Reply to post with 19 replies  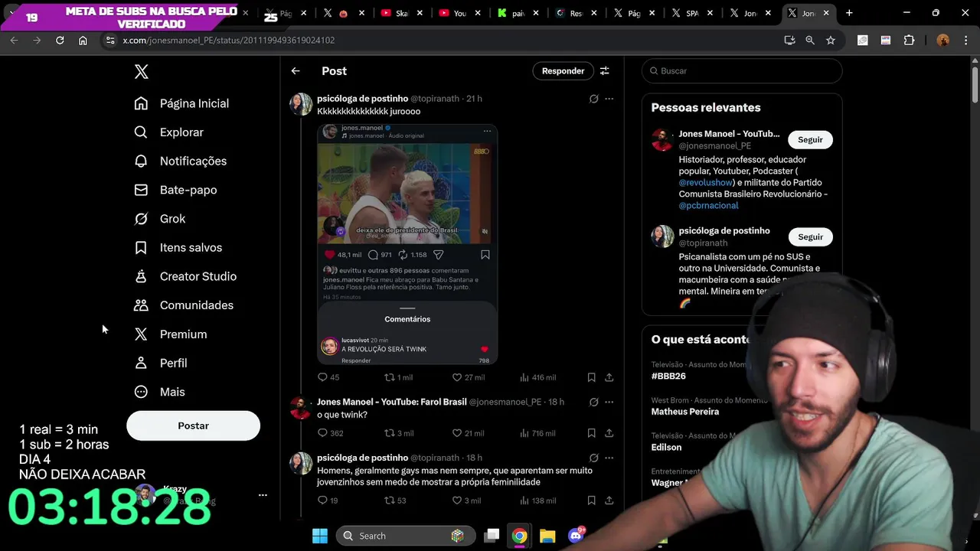328,500
